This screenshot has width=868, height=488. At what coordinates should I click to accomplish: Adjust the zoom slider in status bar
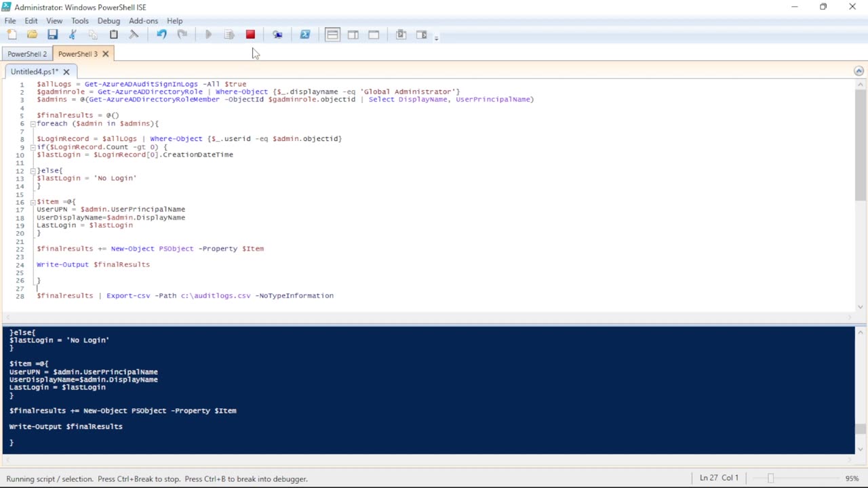(770, 478)
